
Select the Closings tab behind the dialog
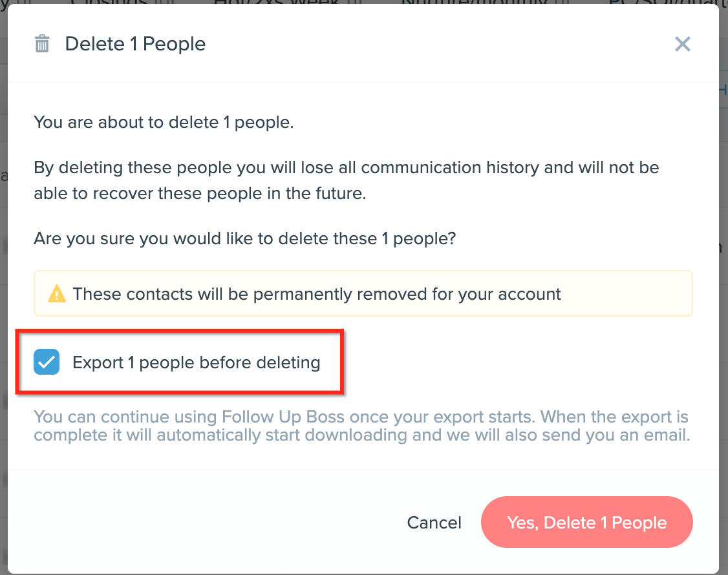108,3
